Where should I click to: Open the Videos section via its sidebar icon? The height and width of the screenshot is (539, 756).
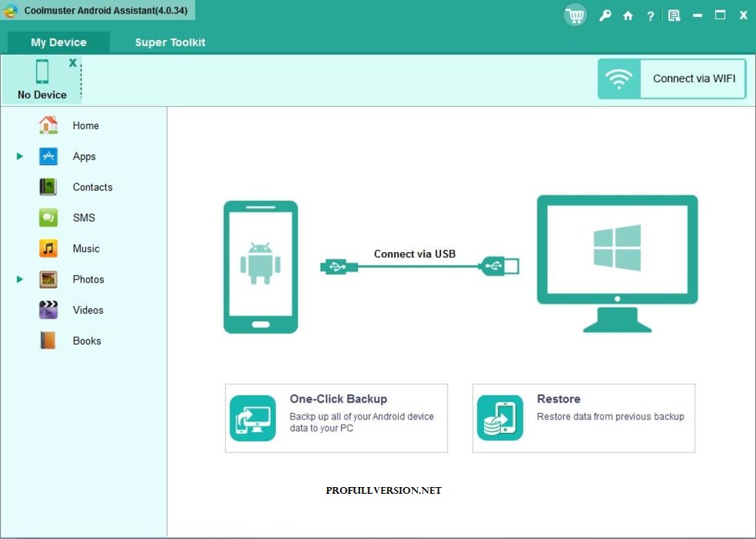pos(47,310)
